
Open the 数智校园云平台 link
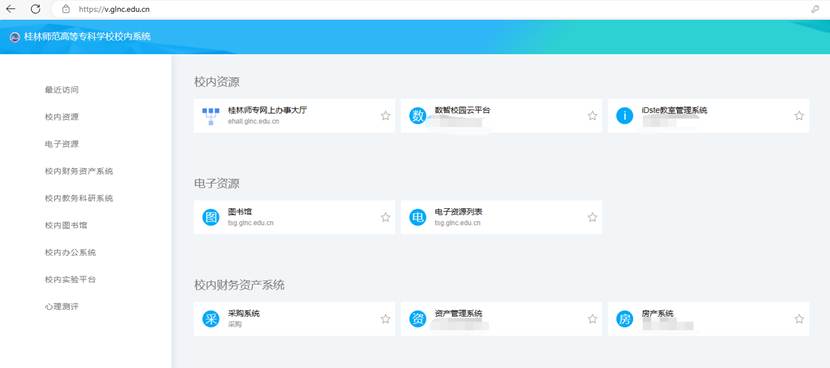click(463, 110)
